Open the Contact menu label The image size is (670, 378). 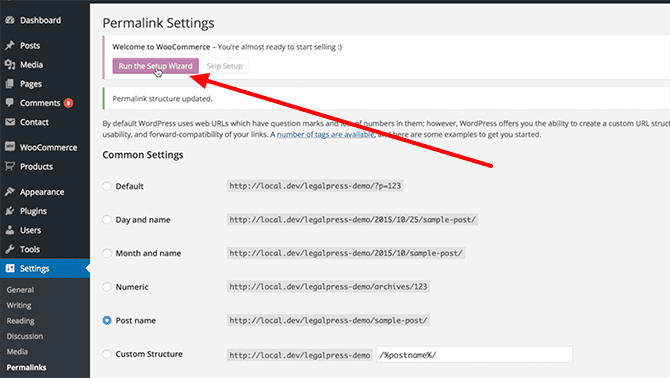coord(34,122)
